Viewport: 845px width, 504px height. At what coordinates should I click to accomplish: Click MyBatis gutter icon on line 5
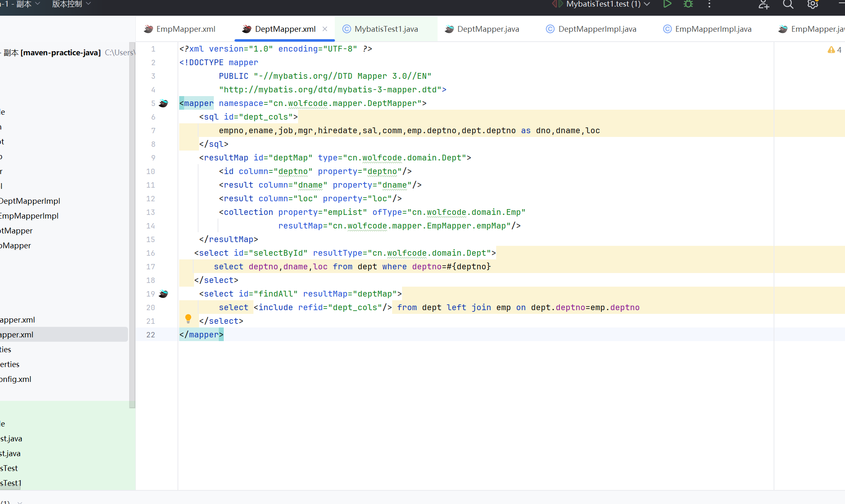pos(163,103)
